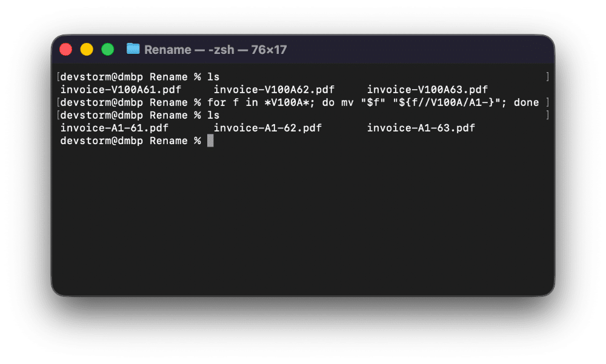Select the filename invoice-V100A62.pdf
This screenshot has height=364, width=606.
coord(273,89)
